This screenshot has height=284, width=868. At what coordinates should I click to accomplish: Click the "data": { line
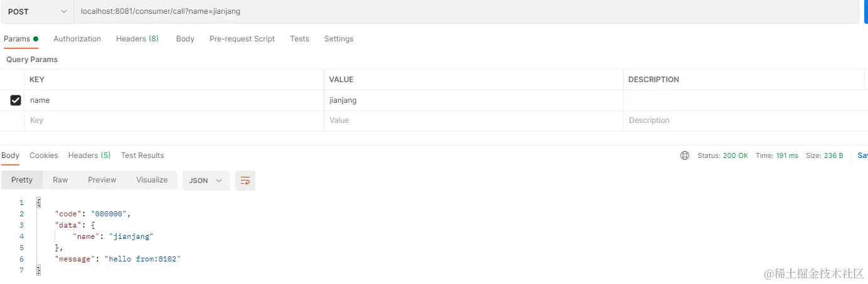tap(75, 225)
